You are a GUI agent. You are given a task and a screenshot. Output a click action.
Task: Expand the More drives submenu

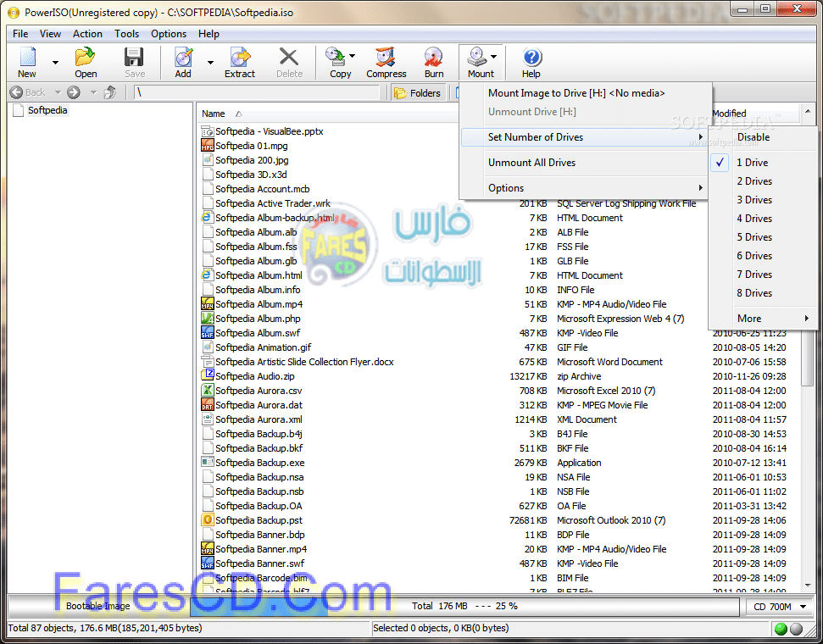763,319
